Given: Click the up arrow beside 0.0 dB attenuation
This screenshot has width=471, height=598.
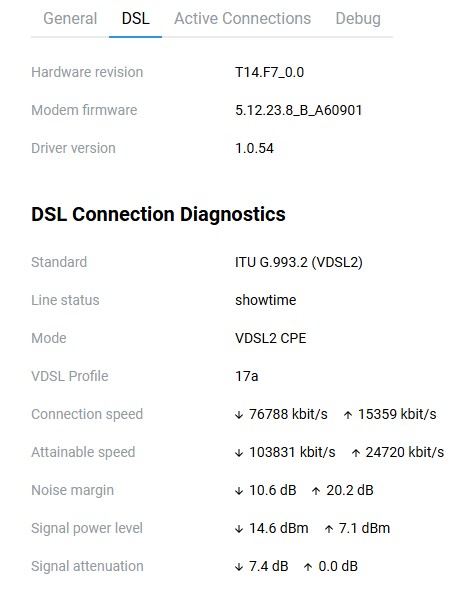Looking at the screenshot, I should pos(308,567).
